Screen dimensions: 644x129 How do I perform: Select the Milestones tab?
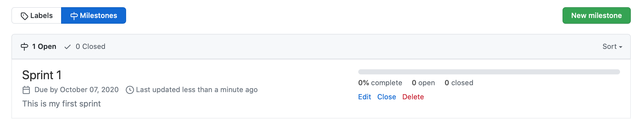[x=93, y=16]
